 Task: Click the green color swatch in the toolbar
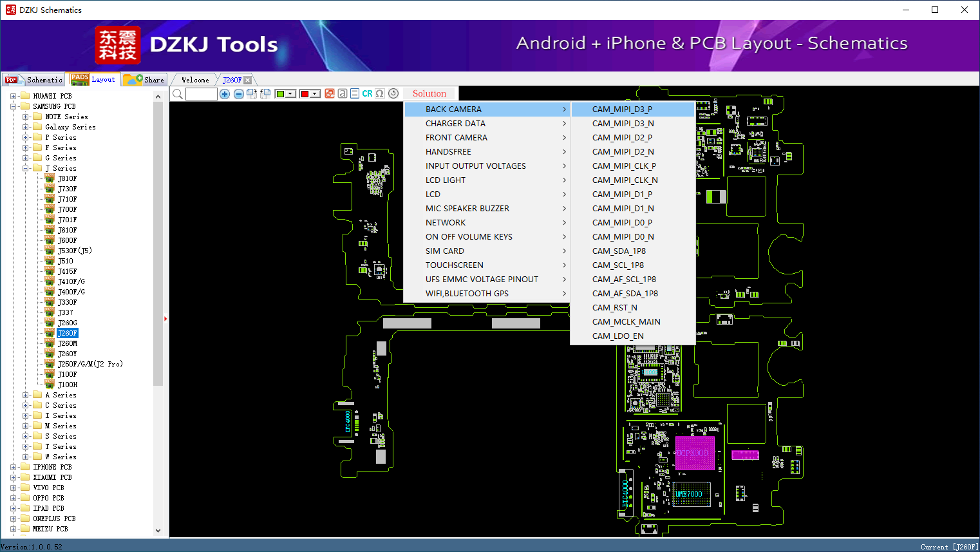click(281, 94)
